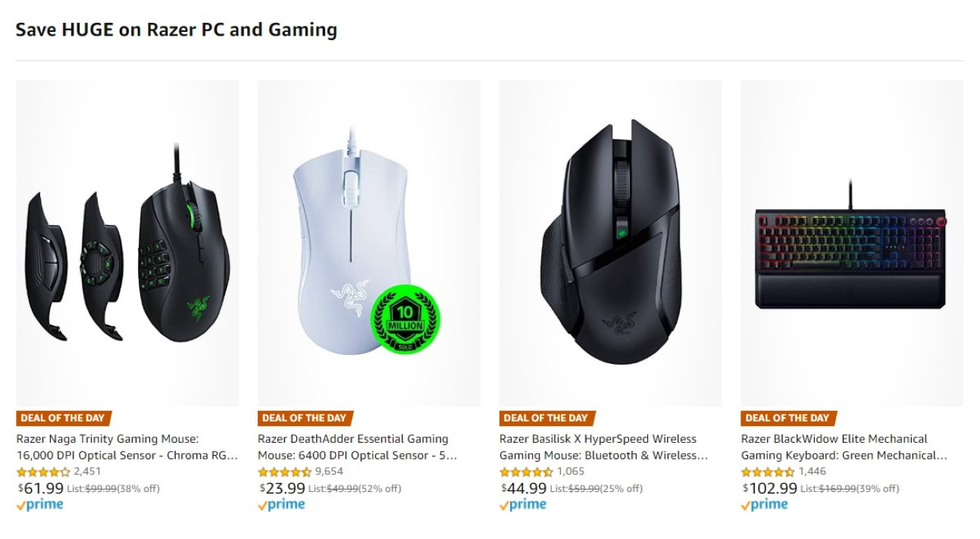Open the Razer Naga Trinity mouse image
This screenshot has height=539, width=980.
click(x=127, y=243)
